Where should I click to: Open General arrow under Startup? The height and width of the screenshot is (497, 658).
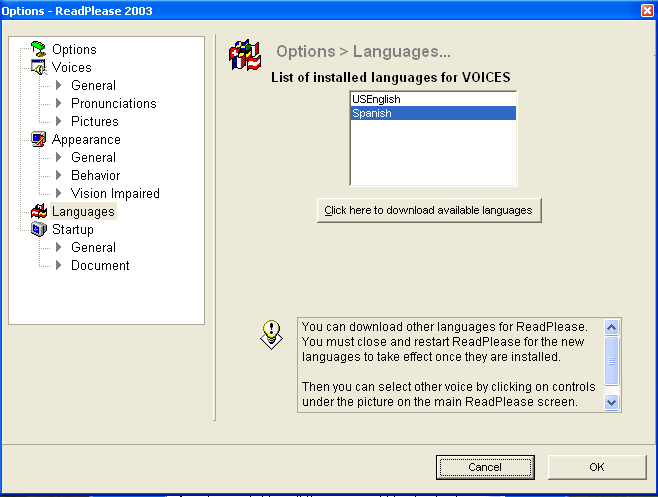pos(59,247)
